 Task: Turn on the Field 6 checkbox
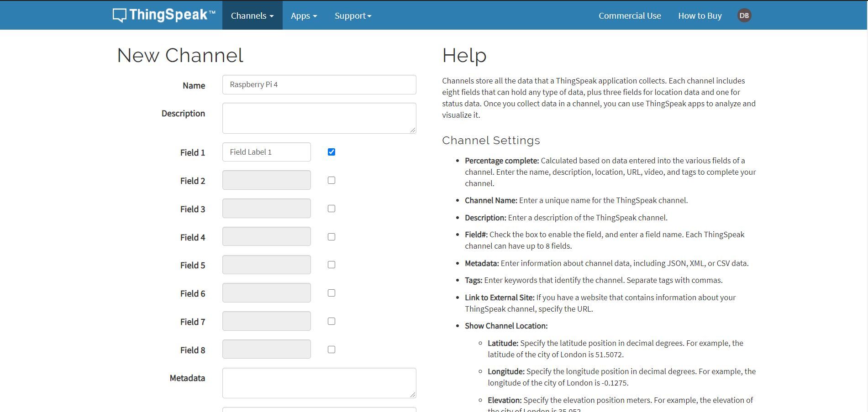(x=331, y=293)
